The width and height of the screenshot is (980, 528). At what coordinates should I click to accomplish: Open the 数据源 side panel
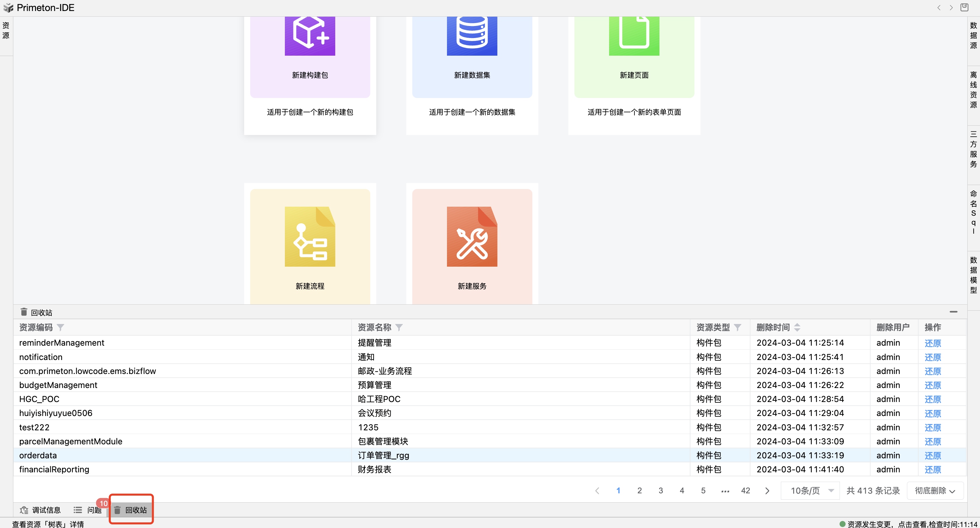974,35
